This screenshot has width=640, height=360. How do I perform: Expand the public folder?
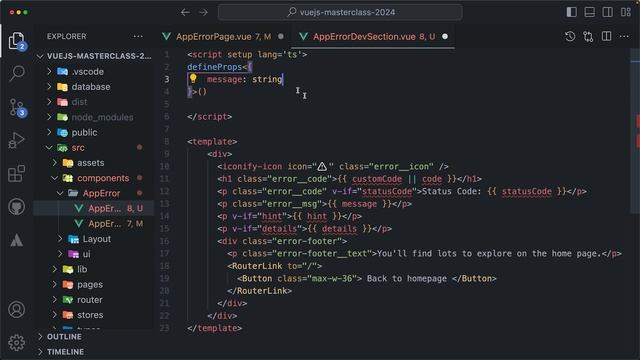(x=94, y=132)
